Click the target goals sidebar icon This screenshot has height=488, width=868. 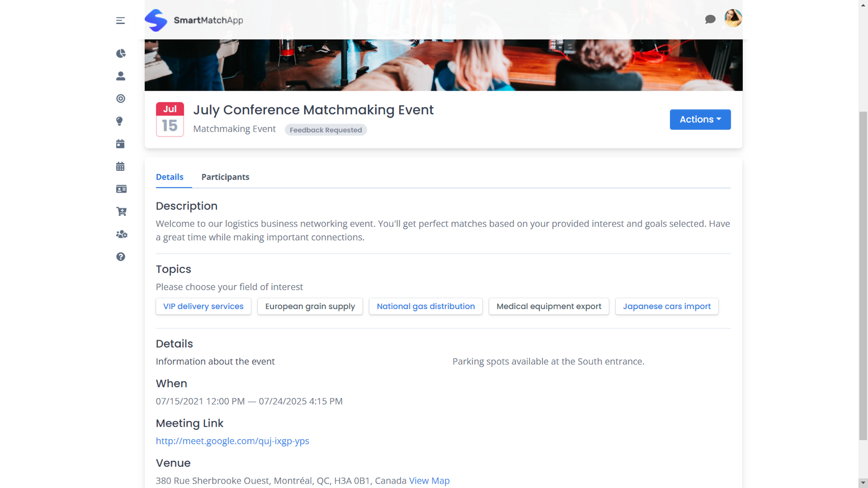(120, 99)
